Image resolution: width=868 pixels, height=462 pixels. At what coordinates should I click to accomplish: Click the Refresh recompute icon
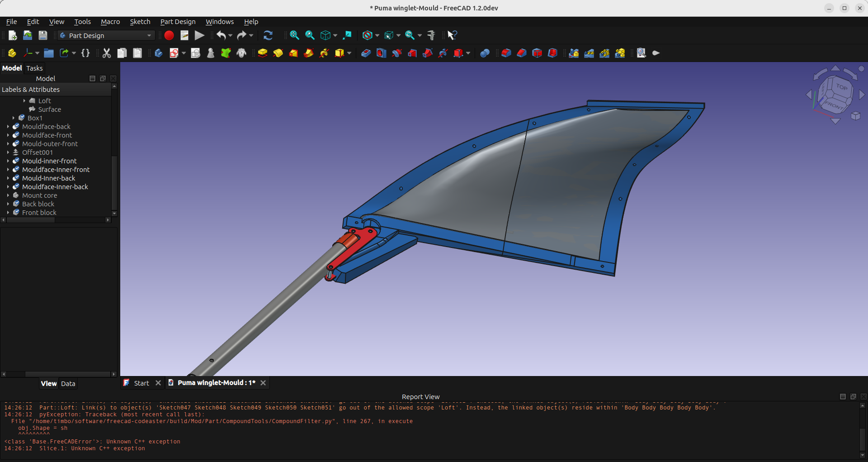pyautogui.click(x=268, y=35)
